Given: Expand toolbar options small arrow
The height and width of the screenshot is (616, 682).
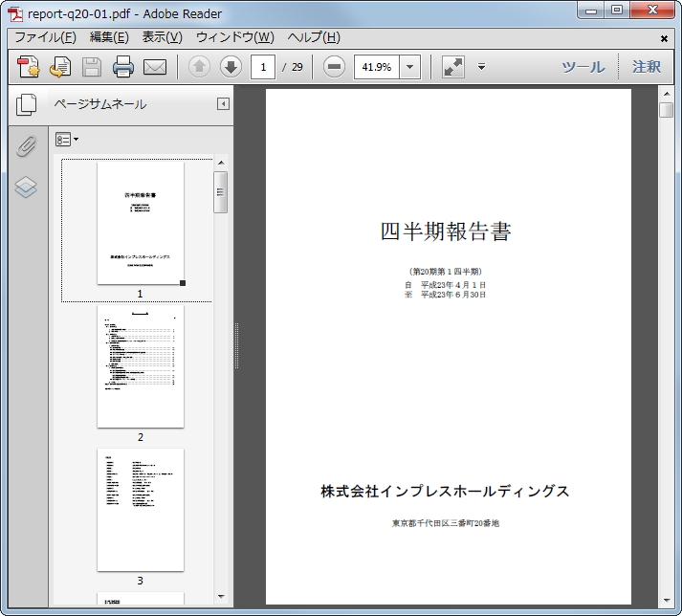Looking at the screenshot, I should click(x=481, y=67).
